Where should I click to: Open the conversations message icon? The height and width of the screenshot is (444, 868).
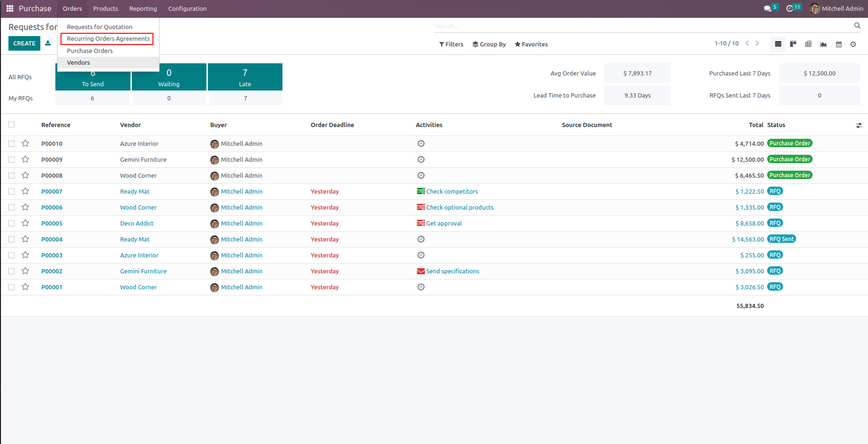click(x=767, y=8)
